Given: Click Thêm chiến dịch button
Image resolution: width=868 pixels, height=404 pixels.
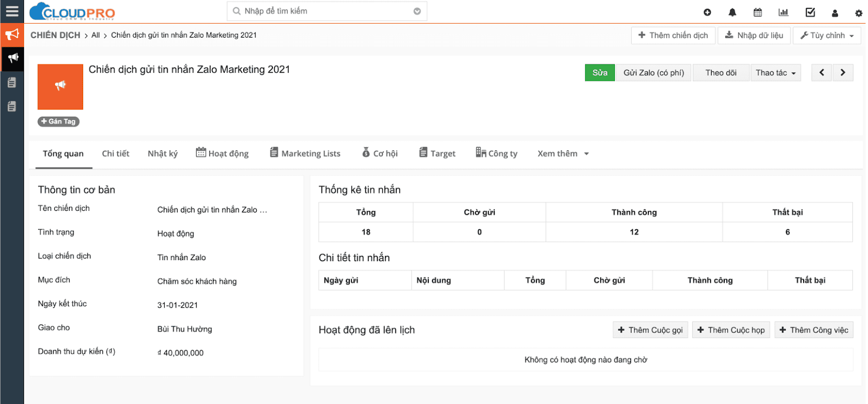Looking at the screenshot, I should (673, 36).
